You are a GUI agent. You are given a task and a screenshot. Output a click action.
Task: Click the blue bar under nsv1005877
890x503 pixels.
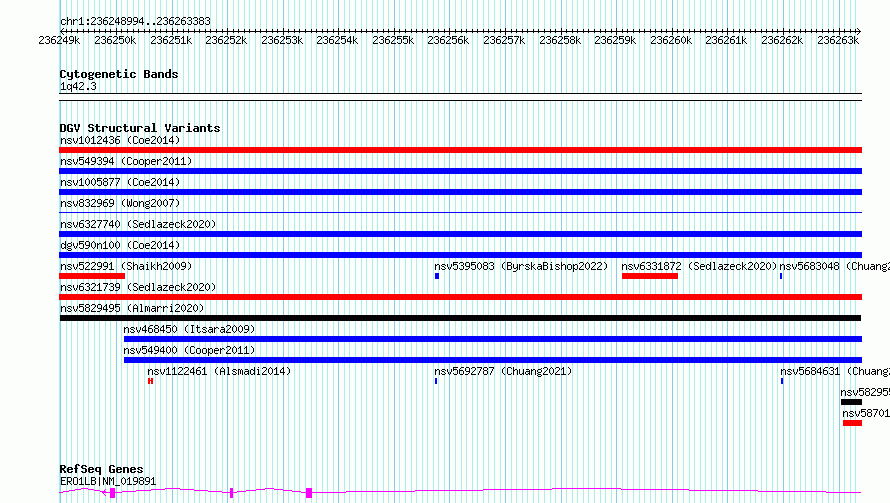460,192
